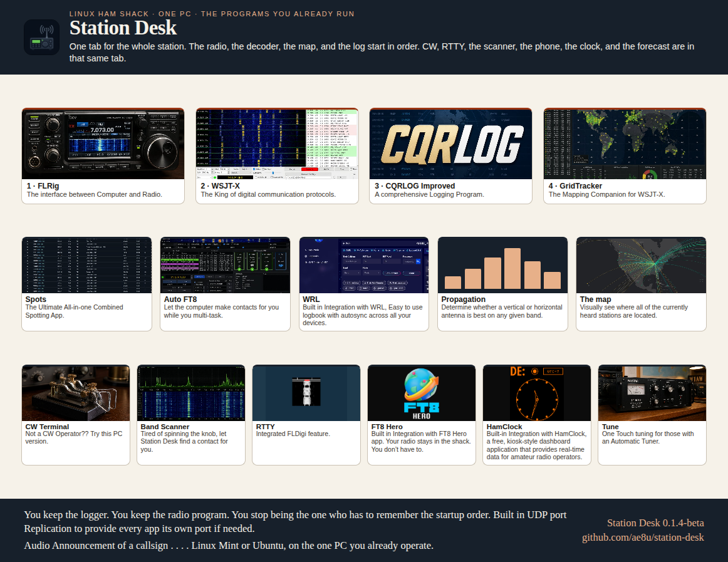Open the Band Scanner spectrum thumbnail

pyautogui.click(x=191, y=393)
